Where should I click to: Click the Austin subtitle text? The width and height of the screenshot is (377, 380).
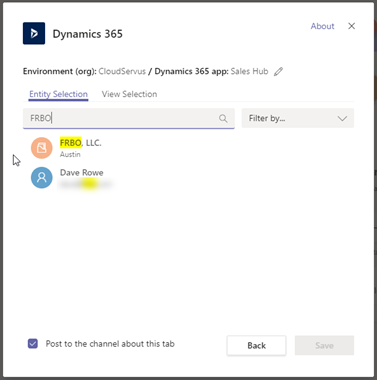[x=70, y=154]
